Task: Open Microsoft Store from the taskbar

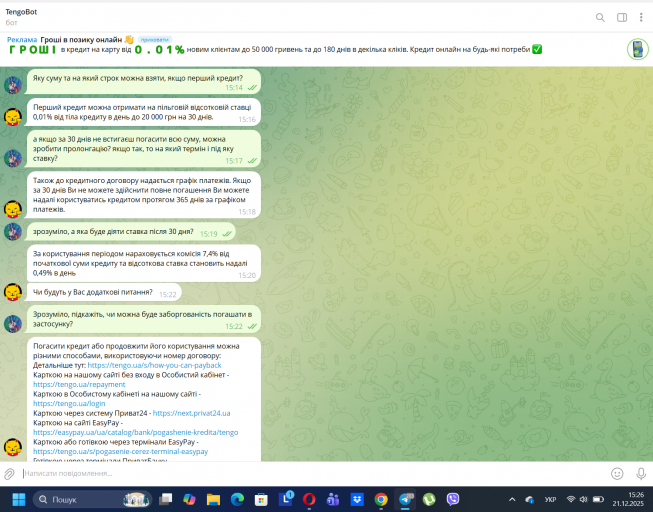Action: click(261, 499)
